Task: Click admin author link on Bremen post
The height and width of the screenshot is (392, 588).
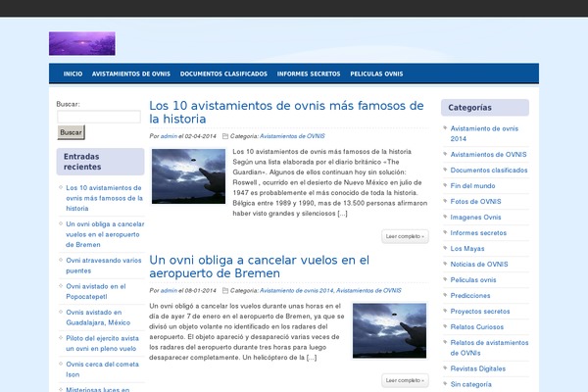Action: coord(169,290)
